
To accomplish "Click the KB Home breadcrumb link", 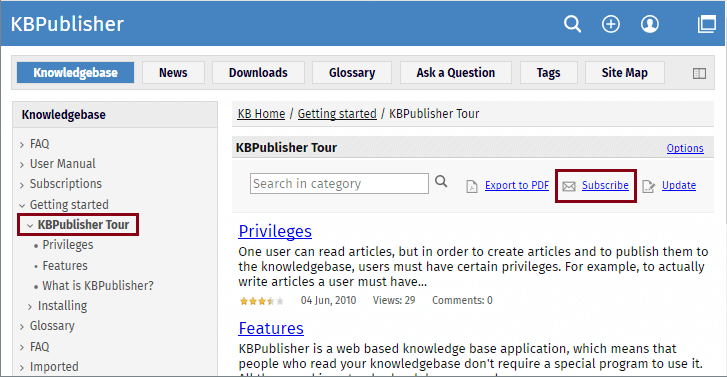I will tap(261, 114).
